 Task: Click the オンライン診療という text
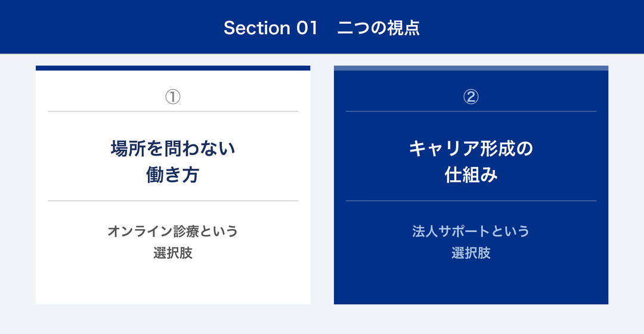[x=173, y=231]
